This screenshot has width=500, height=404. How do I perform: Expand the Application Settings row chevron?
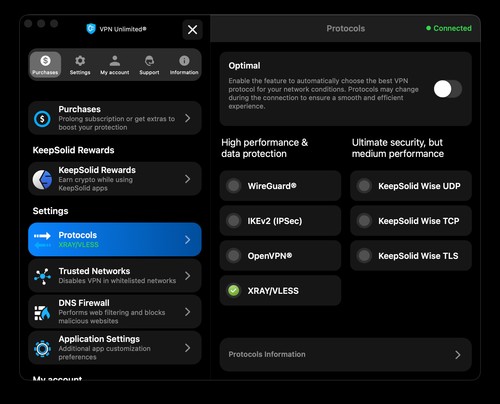click(x=188, y=348)
